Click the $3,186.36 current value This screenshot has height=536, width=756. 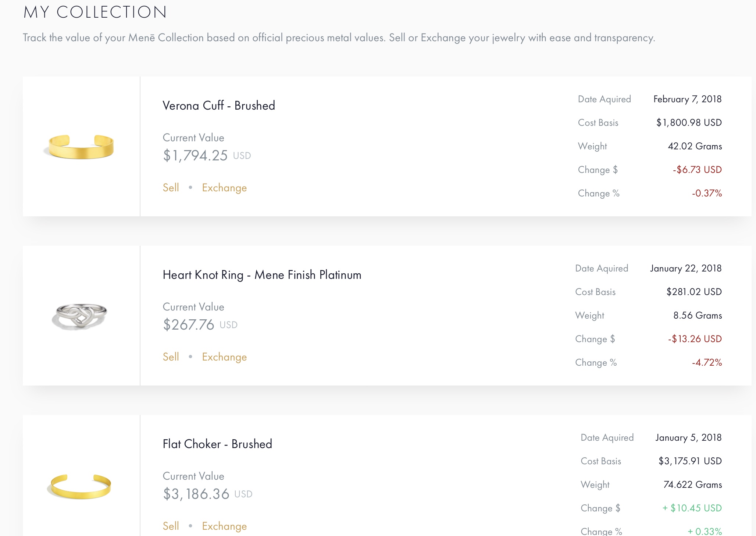[x=196, y=494]
